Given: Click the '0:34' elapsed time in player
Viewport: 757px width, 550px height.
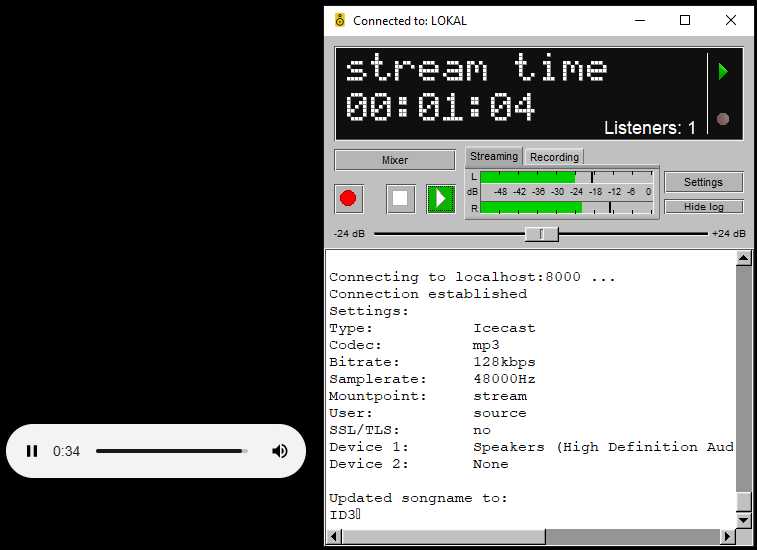Looking at the screenshot, I should point(66,451).
